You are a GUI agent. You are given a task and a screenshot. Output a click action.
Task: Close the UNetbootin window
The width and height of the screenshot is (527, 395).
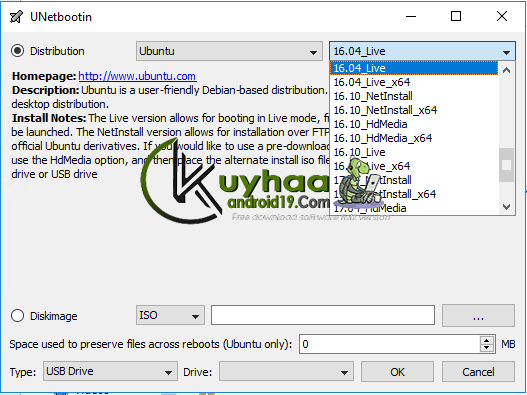click(502, 16)
